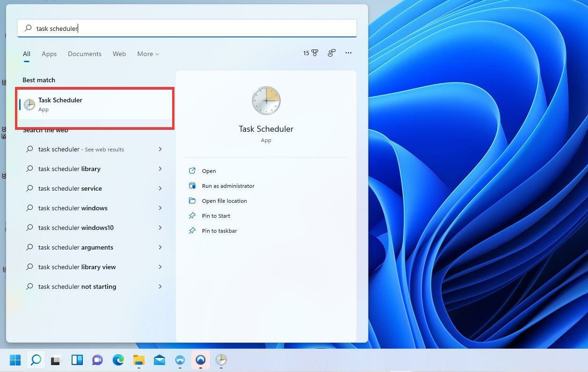Switch to the Web filter tab

pos(119,54)
